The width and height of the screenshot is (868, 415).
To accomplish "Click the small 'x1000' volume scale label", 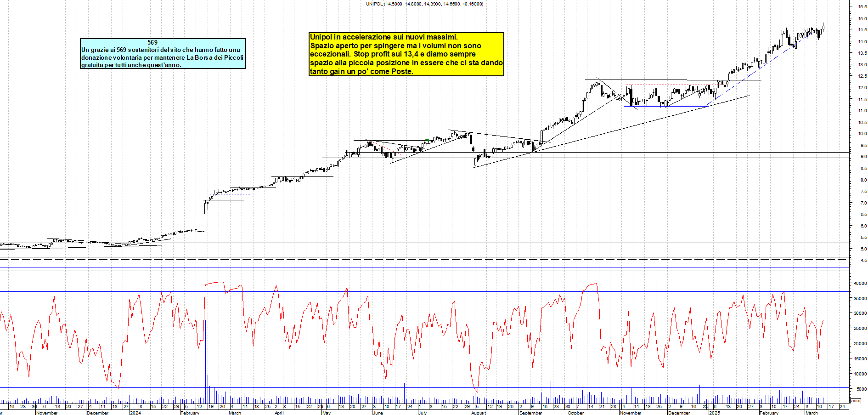I will 855,401.
